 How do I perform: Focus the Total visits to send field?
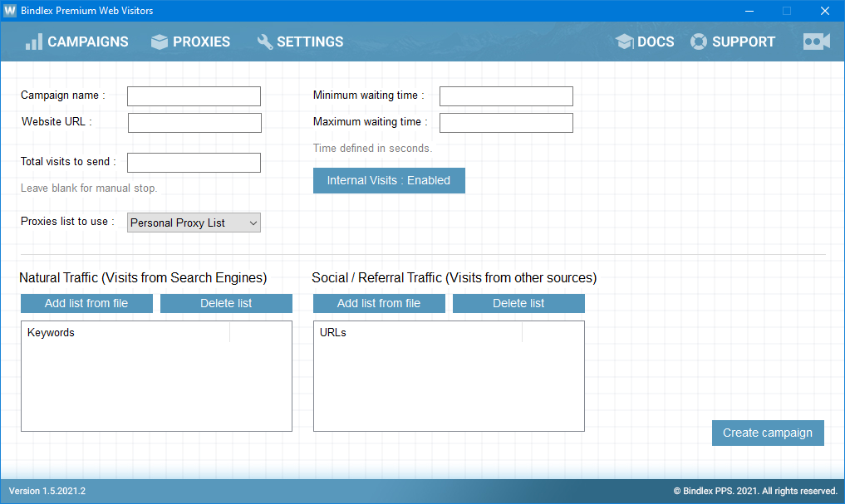pos(194,163)
